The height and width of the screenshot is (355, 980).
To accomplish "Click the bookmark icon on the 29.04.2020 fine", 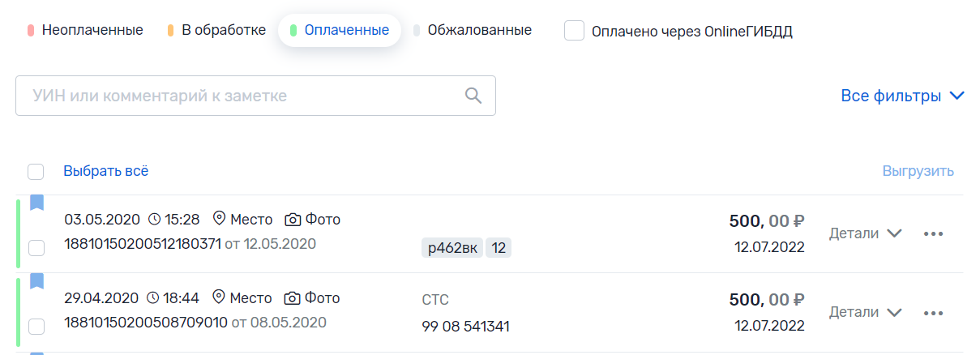I will click(x=36, y=281).
